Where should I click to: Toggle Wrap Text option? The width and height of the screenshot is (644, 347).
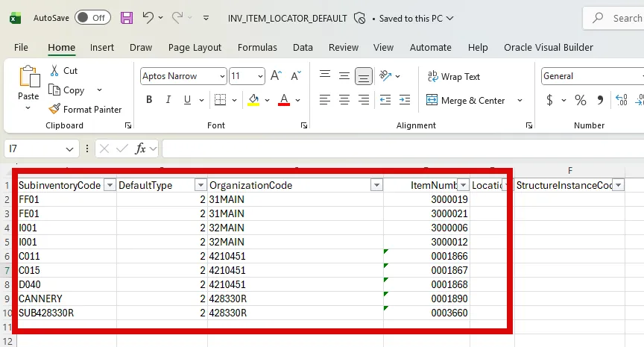pos(453,76)
